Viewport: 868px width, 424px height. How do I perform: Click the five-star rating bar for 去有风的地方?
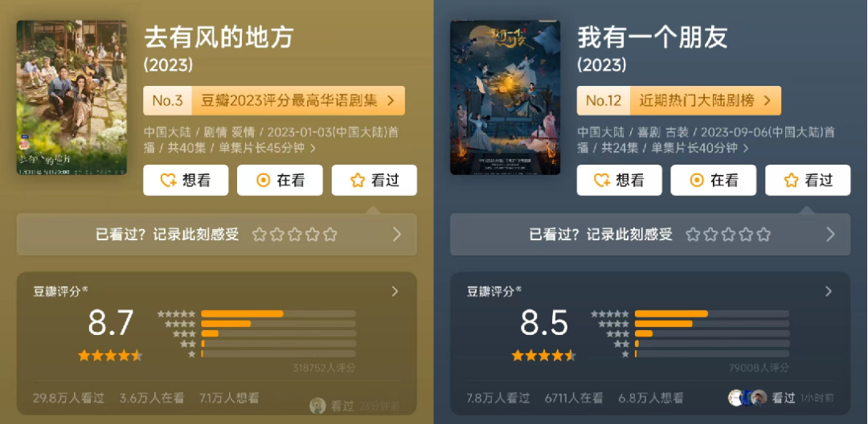(278, 313)
